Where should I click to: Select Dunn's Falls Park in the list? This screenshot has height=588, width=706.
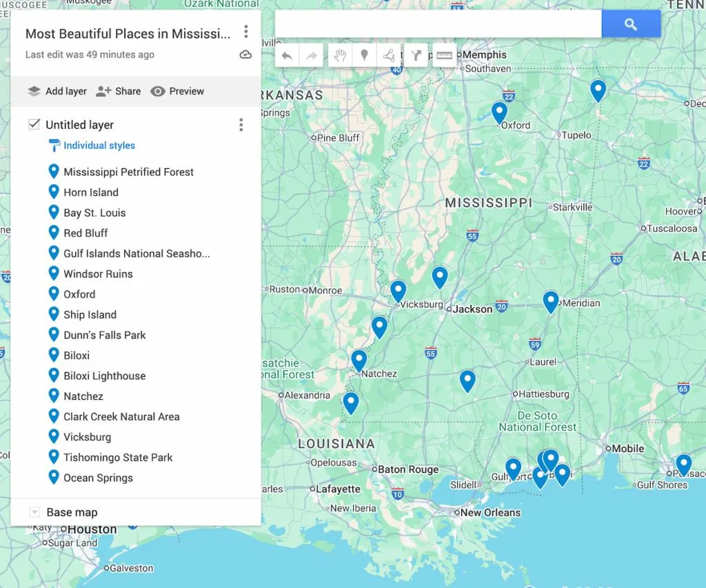tap(105, 335)
